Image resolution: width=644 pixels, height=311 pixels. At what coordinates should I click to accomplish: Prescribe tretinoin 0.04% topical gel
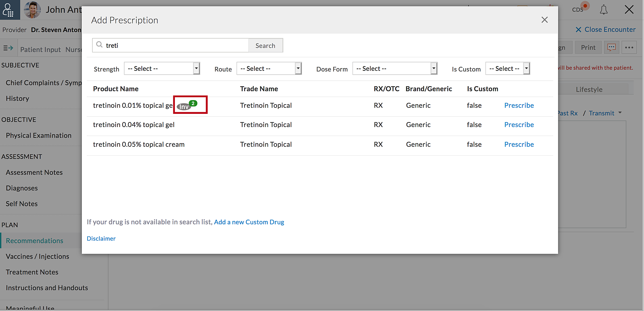click(x=519, y=125)
